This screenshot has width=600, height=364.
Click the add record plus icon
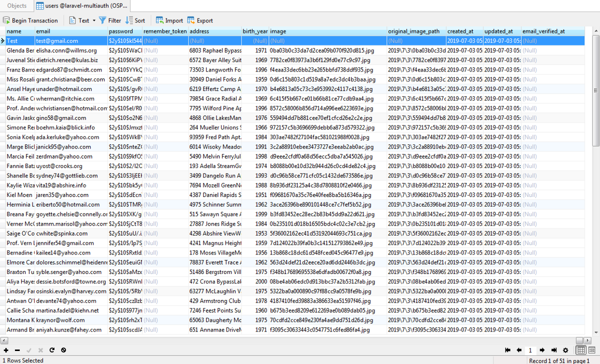pos(6,350)
